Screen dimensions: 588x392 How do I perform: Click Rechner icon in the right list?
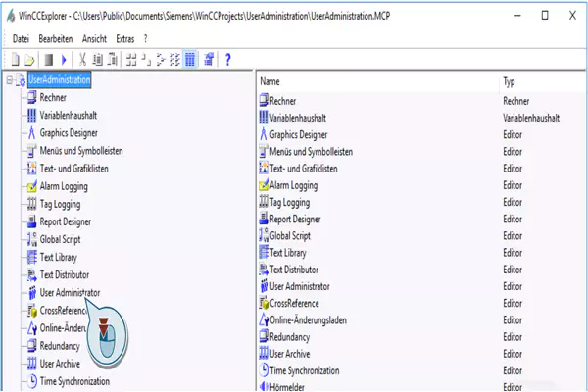pos(264,100)
